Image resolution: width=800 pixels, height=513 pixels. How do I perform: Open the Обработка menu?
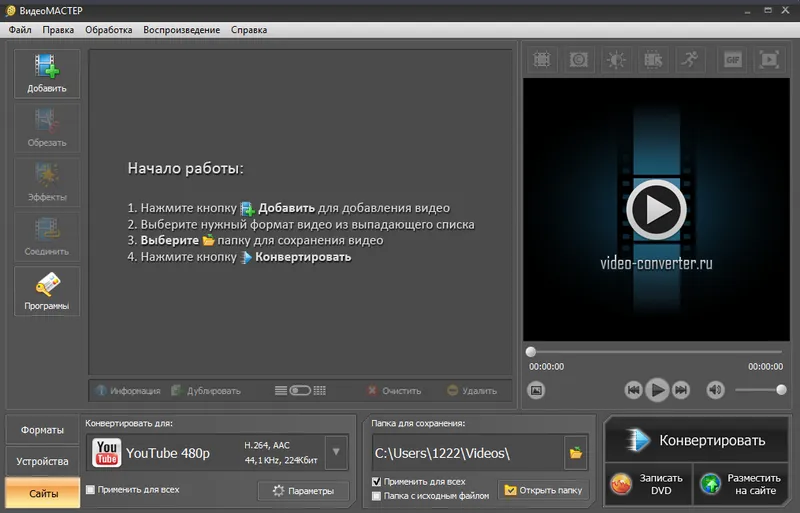[x=109, y=30]
